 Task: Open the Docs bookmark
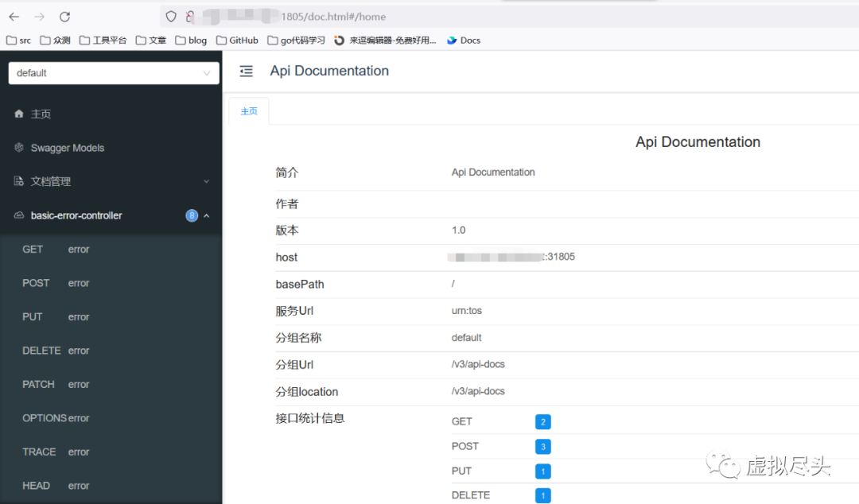click(464, 41)
